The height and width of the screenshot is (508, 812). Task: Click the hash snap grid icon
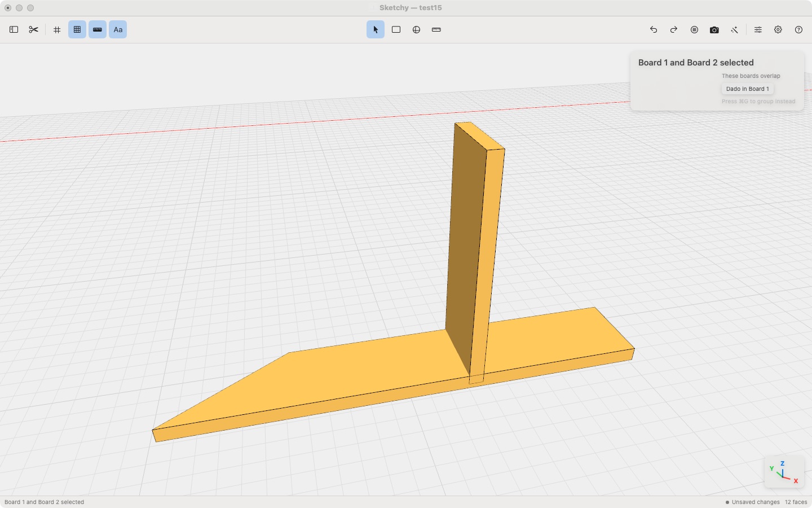tap(57, 30)
